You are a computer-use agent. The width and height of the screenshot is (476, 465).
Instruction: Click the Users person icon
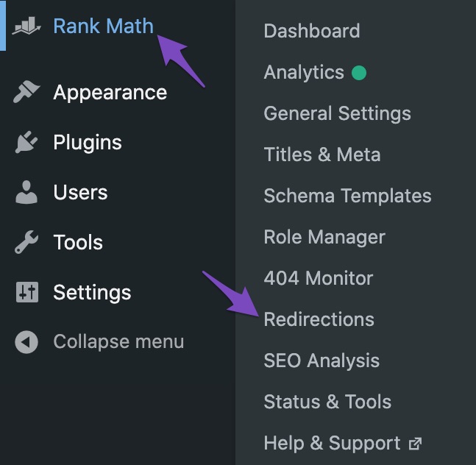point(26,193)
